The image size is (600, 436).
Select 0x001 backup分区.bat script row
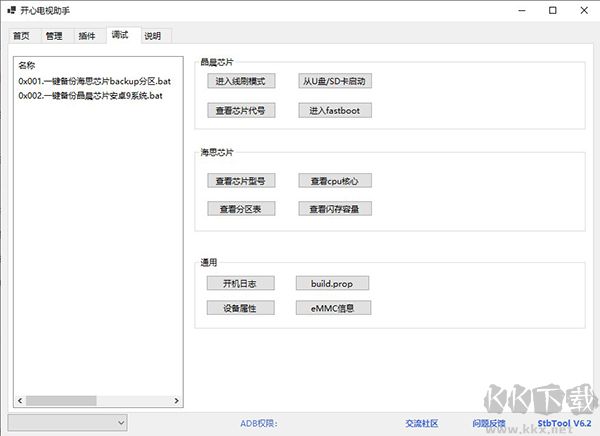click(x=95, y=81)
